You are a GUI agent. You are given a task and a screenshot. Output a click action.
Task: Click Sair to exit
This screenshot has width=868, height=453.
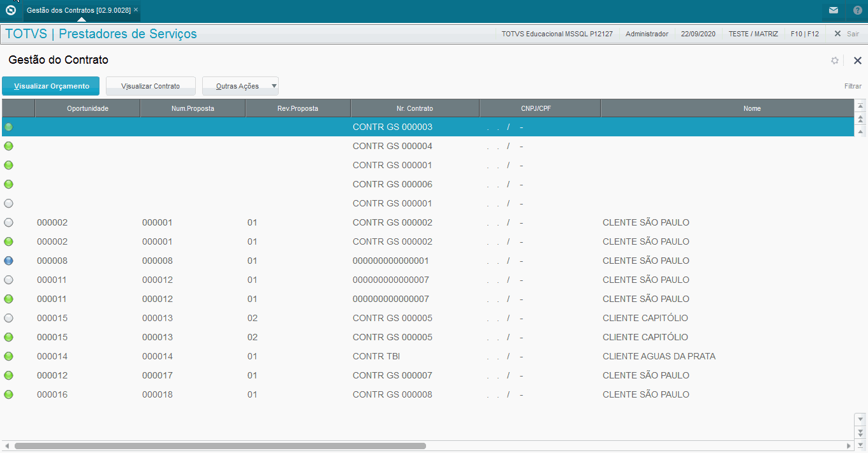846,34
